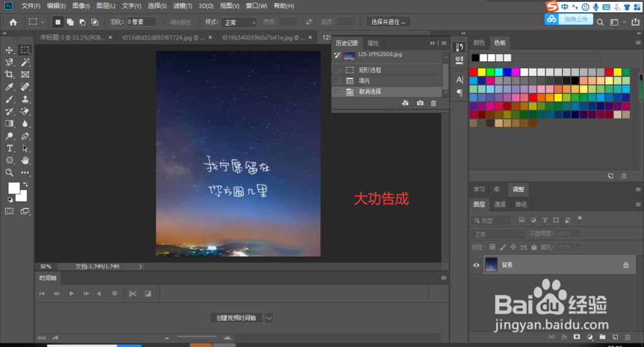644x347 pixels.
Task: Click the Home icon in options bar
Action: 13,22
